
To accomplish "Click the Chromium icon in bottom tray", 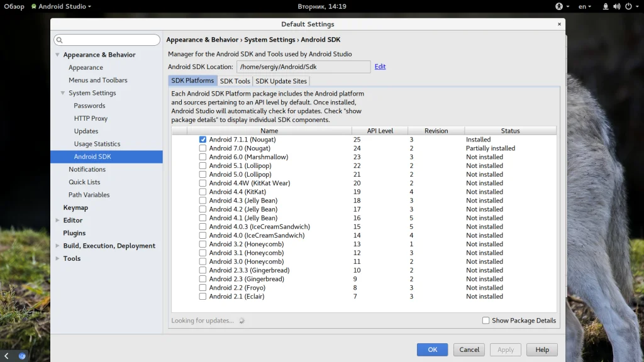I will click(22, 356).
